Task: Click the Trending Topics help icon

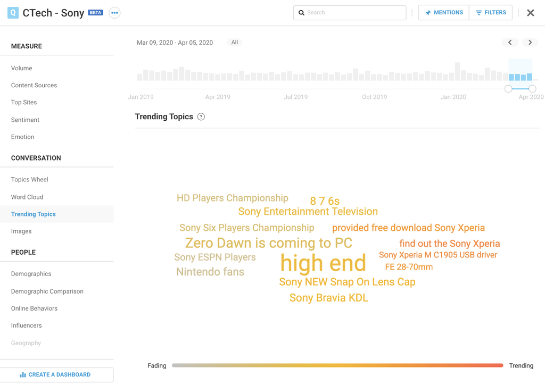Action: pos(201,117)
